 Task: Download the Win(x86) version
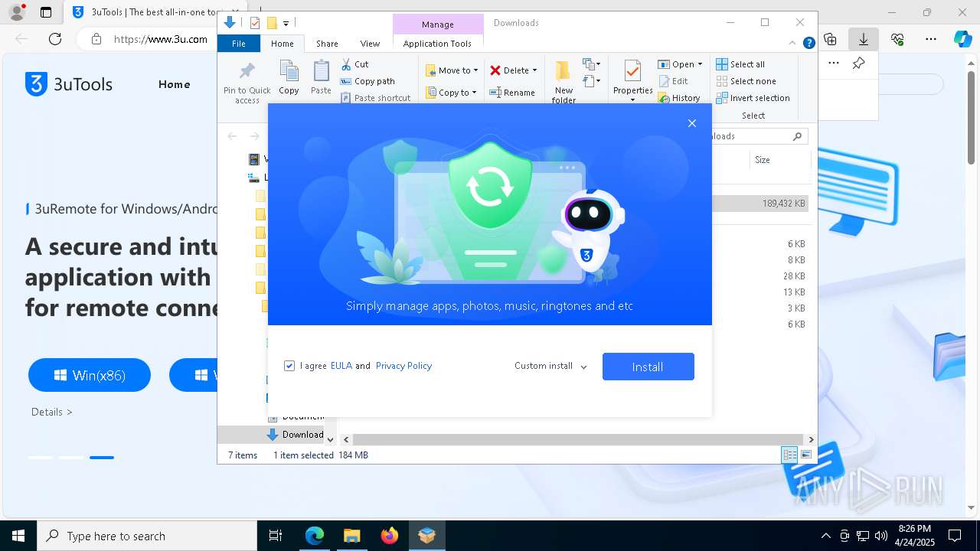click(x=90, y=375)
